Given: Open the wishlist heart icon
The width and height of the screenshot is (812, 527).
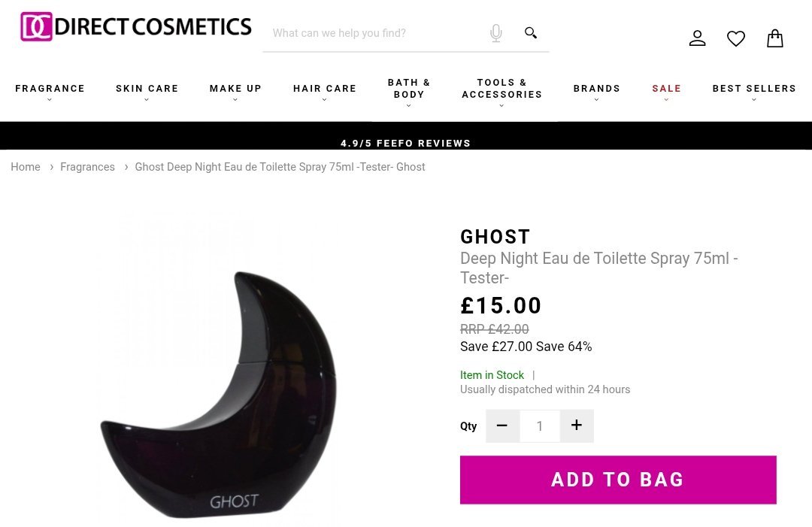Looking at the screenshot, I should pos(736,38).
